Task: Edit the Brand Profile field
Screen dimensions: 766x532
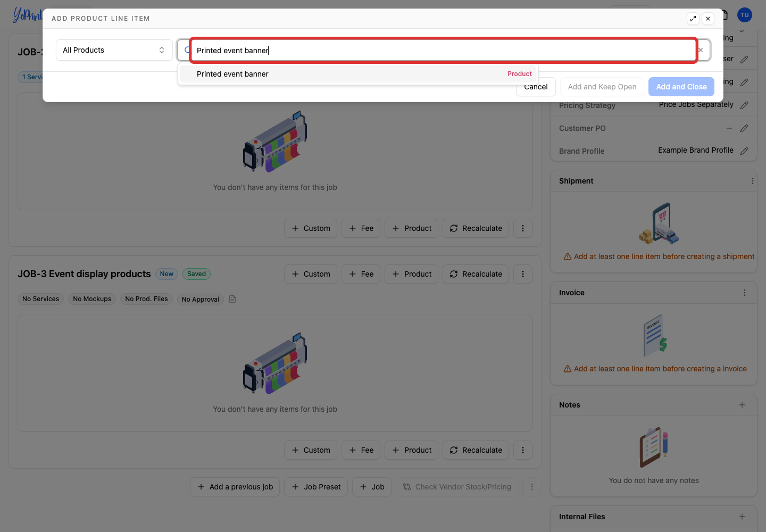Action: pos(744,151)
